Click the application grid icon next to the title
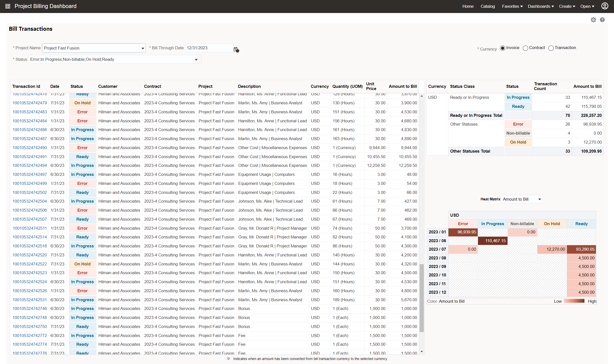This screenshot has height=364, width=614. point(8,6)
